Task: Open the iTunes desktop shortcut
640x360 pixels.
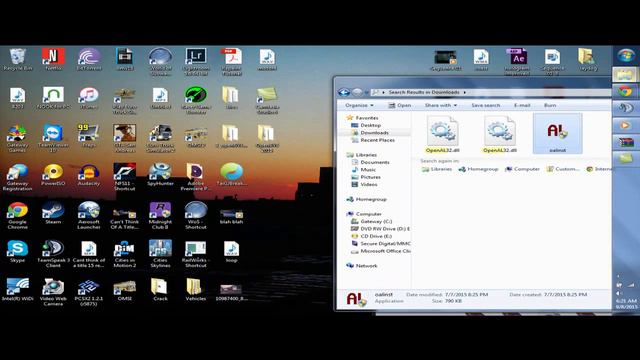Action: 89,98
